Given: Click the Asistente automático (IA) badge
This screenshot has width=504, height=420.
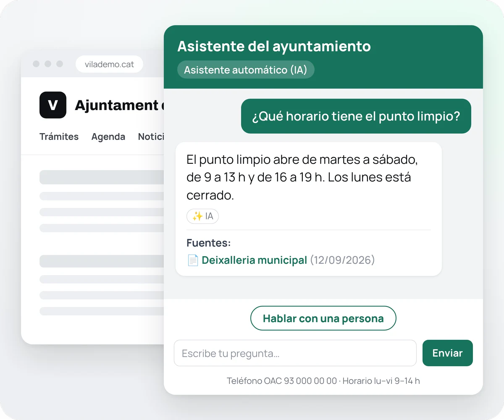Looking at the screenshot, I should tap(246, 70).
